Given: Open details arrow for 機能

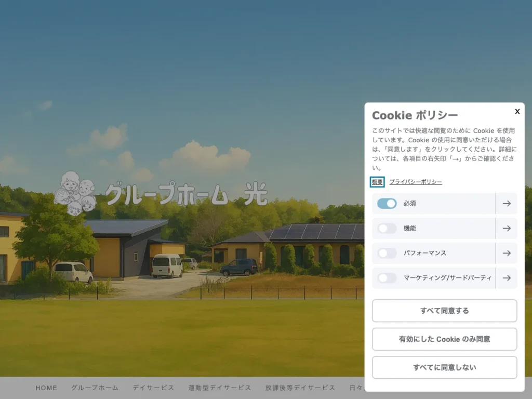Looking at the screenshot, I should [x=507, y=229].
